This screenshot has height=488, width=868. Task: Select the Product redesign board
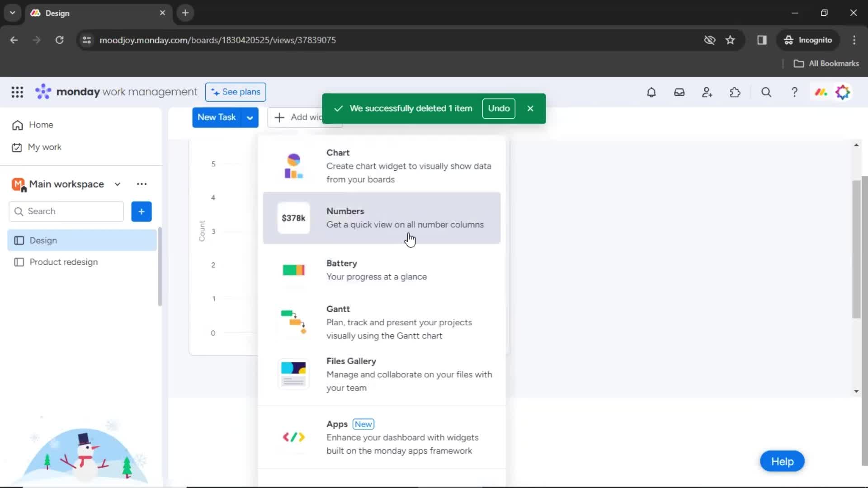pos(63,262)
